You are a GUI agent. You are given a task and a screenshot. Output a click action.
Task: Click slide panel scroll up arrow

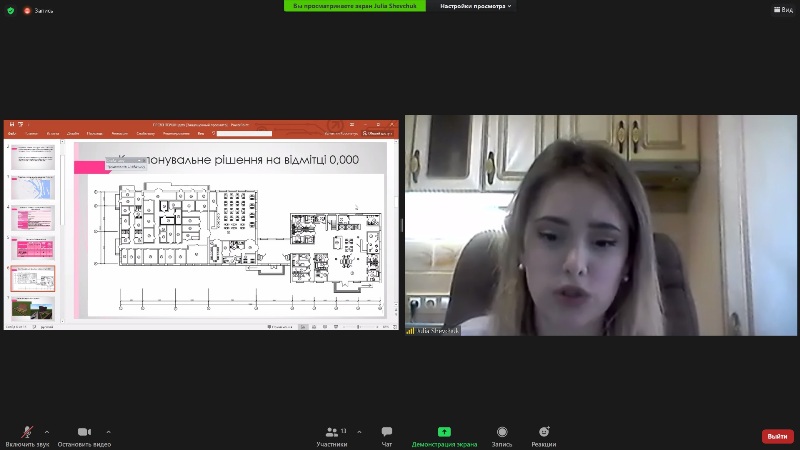coord(63,142)
